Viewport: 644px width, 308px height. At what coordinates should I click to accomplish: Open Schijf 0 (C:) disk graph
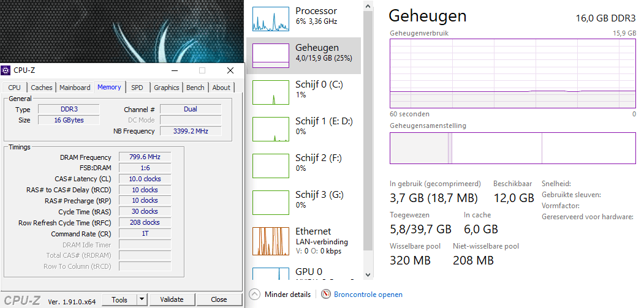tap(270, 92)
